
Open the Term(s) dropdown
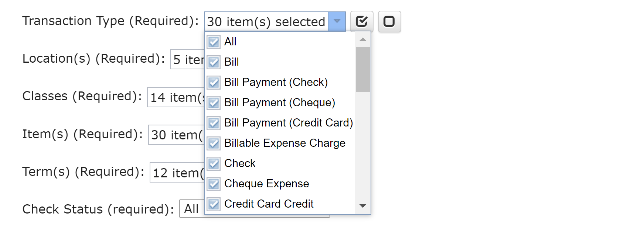pos(177,173)
